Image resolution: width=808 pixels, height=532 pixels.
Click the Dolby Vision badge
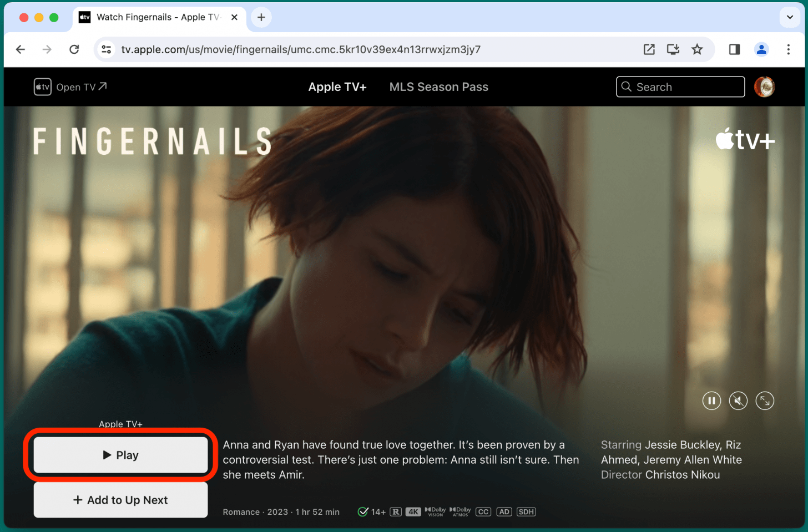click(436, 511)
